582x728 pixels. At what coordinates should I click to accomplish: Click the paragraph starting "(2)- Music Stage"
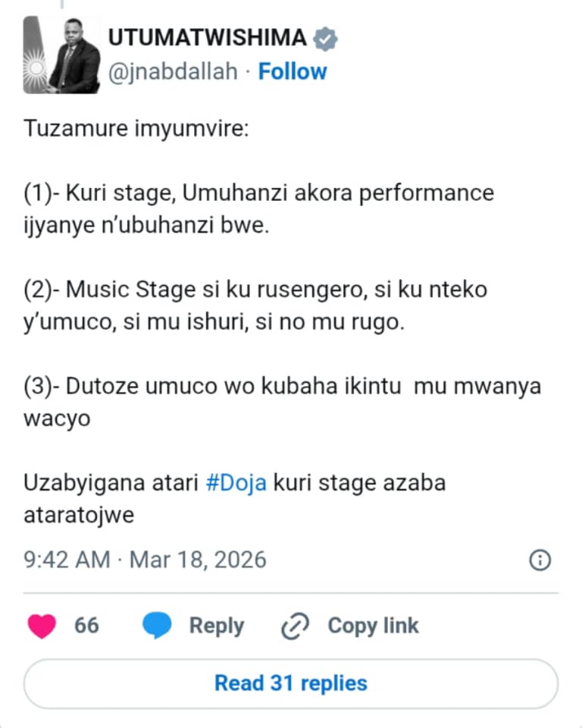click(x=254, y=306)
